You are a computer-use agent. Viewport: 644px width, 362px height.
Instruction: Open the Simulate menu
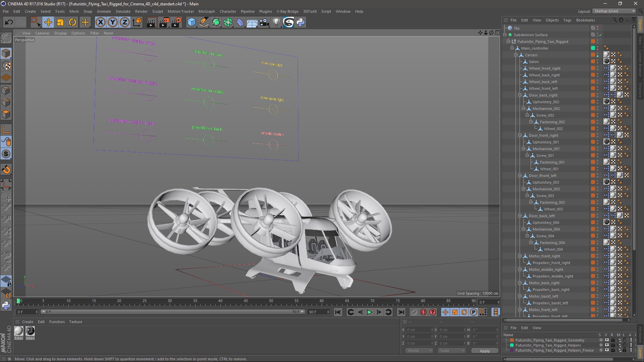[x=123, y=11]
